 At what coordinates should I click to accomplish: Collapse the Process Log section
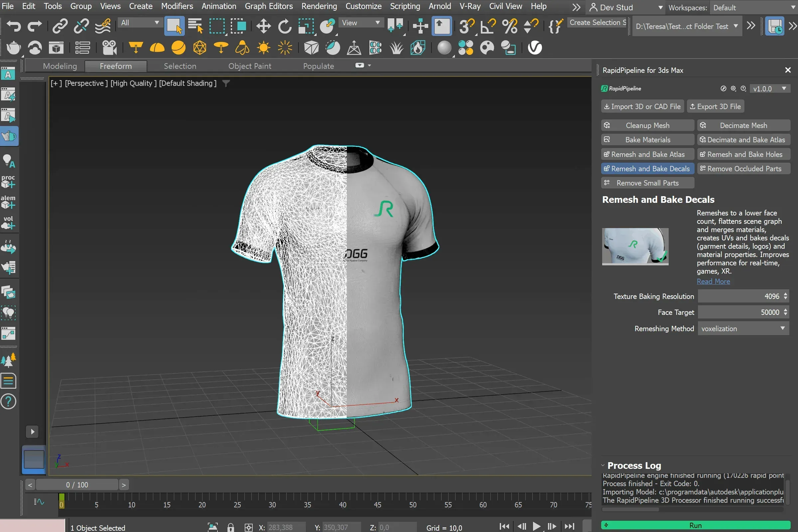pos(603,465)
